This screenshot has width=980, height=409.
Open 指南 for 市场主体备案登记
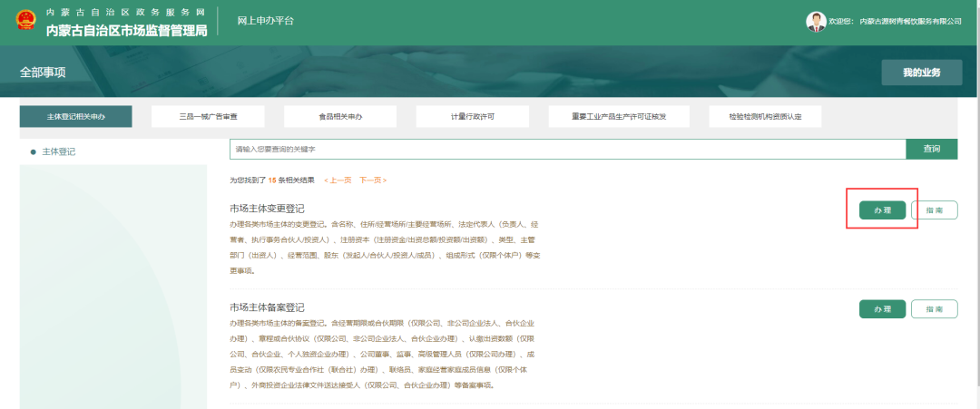pos(935,309)
